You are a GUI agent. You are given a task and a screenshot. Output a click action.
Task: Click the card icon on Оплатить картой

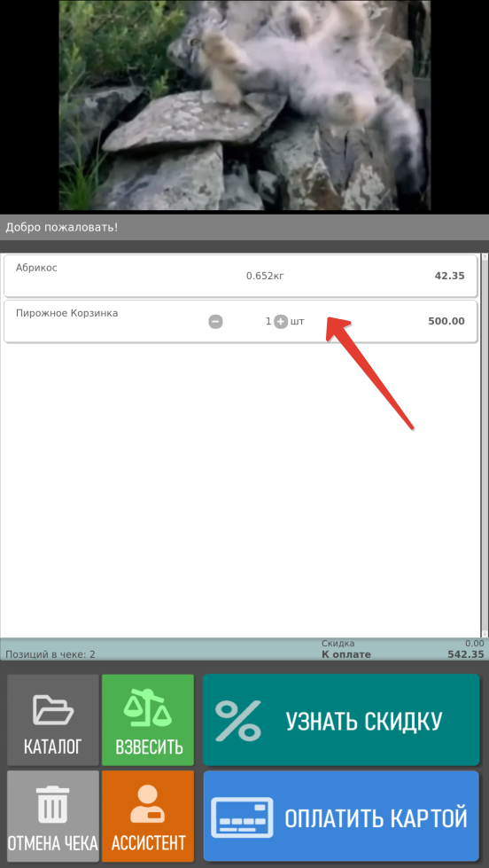243,817
